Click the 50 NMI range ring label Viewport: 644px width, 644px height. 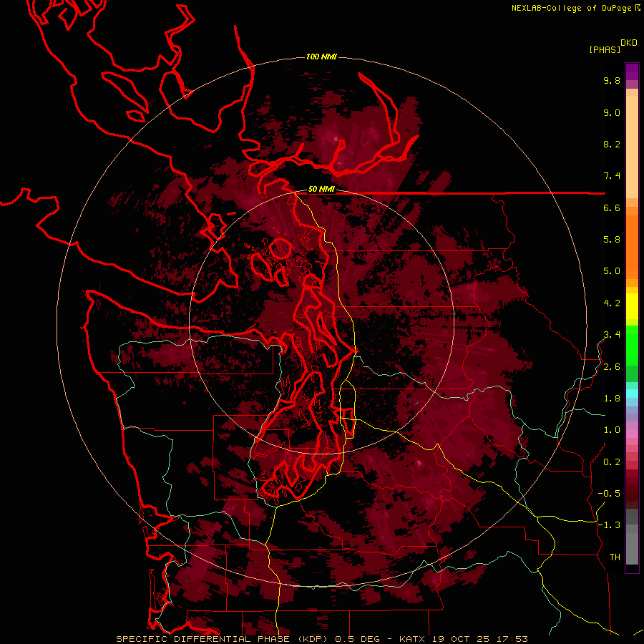pyautogui.click(x=321, y=189)
